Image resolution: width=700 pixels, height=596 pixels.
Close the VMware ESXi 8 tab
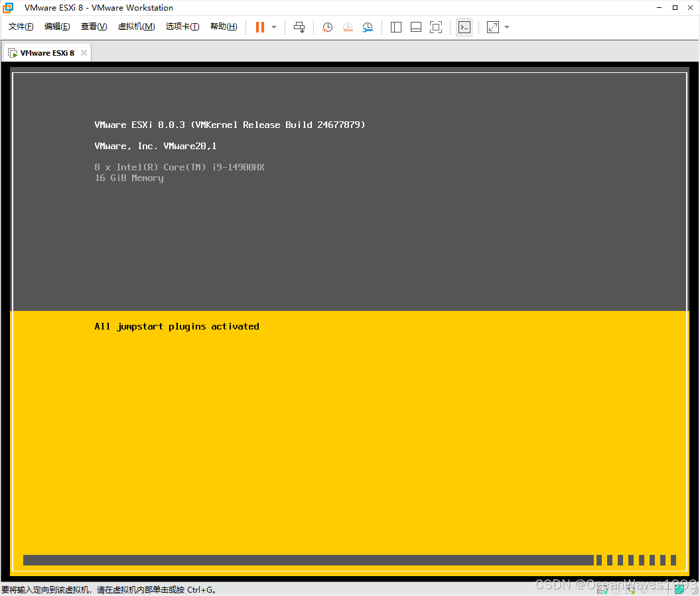click(84, 52)
